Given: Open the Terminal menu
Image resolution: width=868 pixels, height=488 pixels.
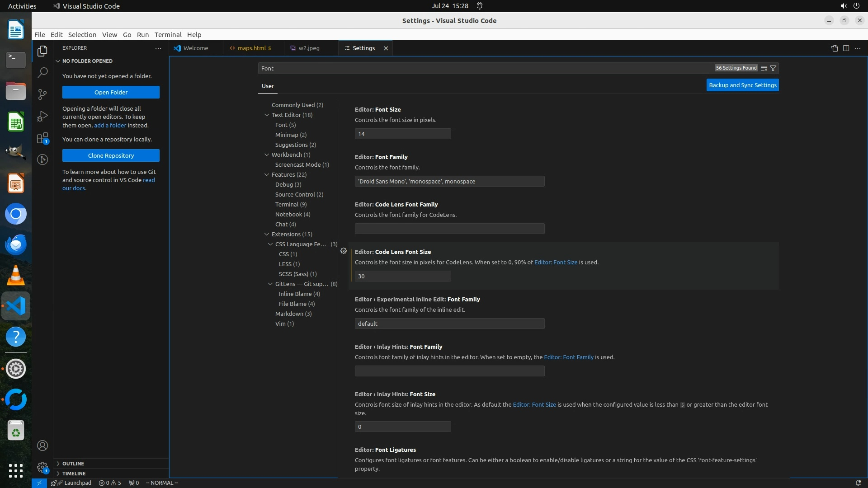Looking at the screenshot, I should tap(168, 35).
